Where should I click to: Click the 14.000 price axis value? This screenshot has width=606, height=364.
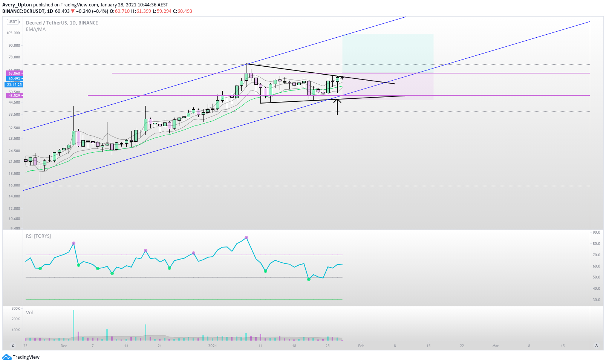14,196
